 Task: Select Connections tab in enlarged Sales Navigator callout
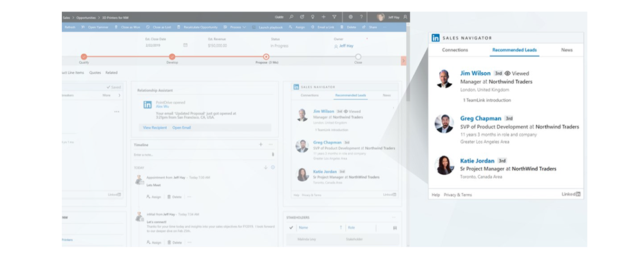coord(455,50)
